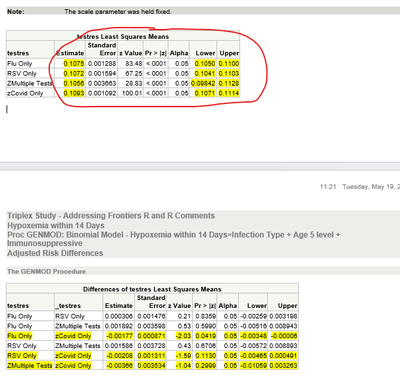Click the Flu Only estimate 0.1075
Screen dimensions: 400x377
pos(74,63)
